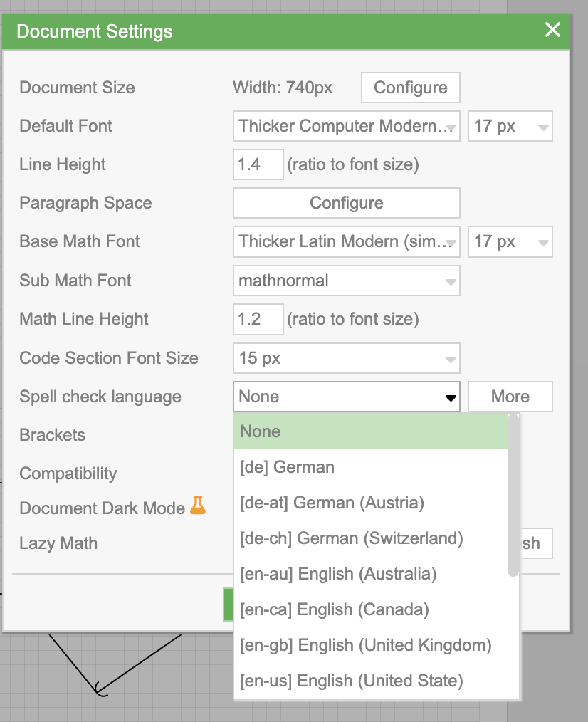
Task: Open the Base Math Font dropdown
Action: pos(346,241)
